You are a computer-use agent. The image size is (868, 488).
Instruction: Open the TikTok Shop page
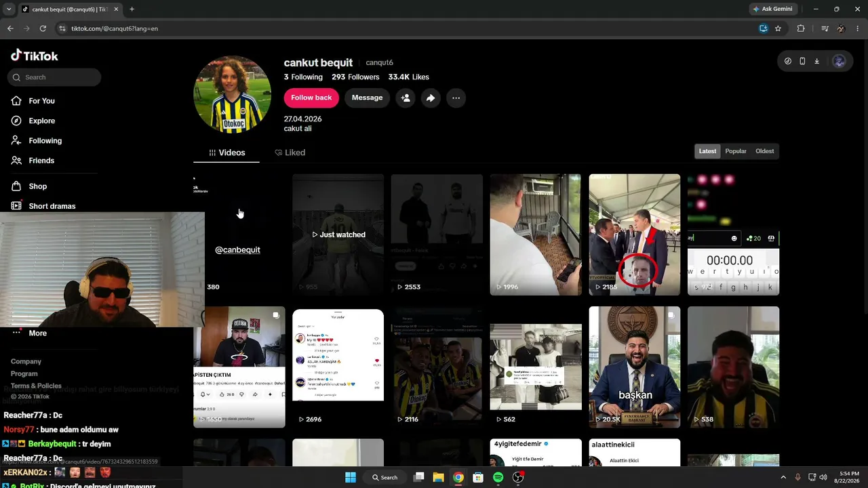pos(38,186)
